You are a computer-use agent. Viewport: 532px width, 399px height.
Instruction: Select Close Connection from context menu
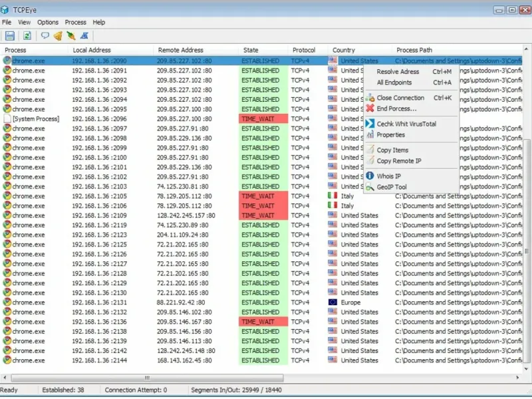pos(400,98)
